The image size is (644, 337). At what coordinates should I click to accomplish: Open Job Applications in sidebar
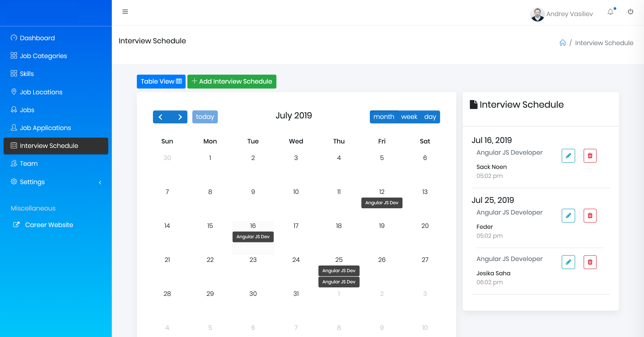(45, 128)
